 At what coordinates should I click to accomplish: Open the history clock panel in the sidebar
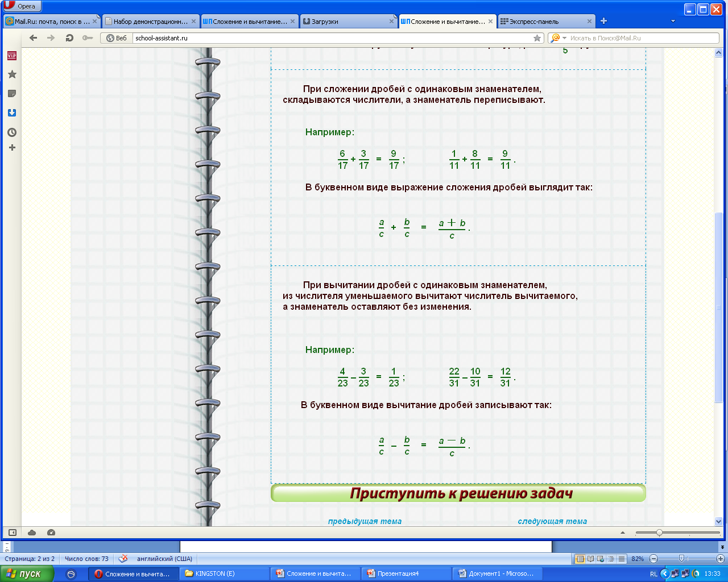tap(12, 132)
